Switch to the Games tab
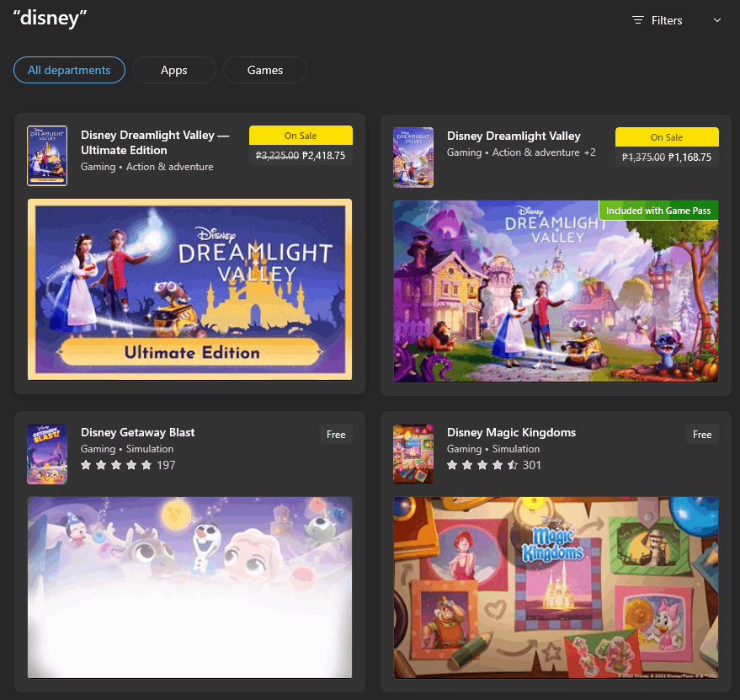The height and width of the screenshot is (700, 740). [264, 70]
